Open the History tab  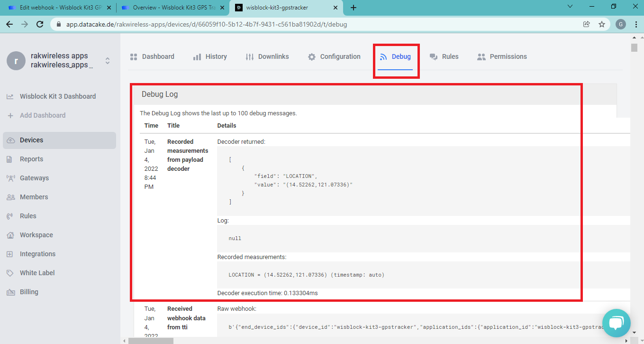210,56
